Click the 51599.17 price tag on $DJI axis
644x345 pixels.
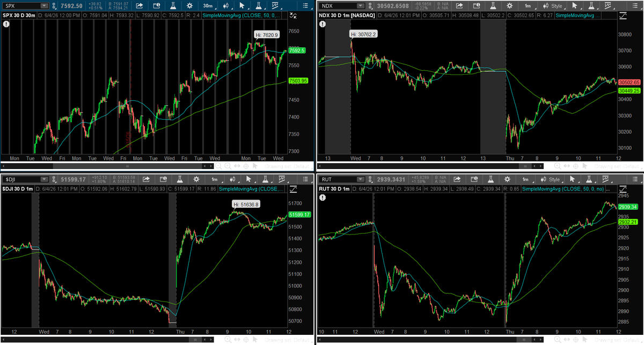(x=298, y=215)
